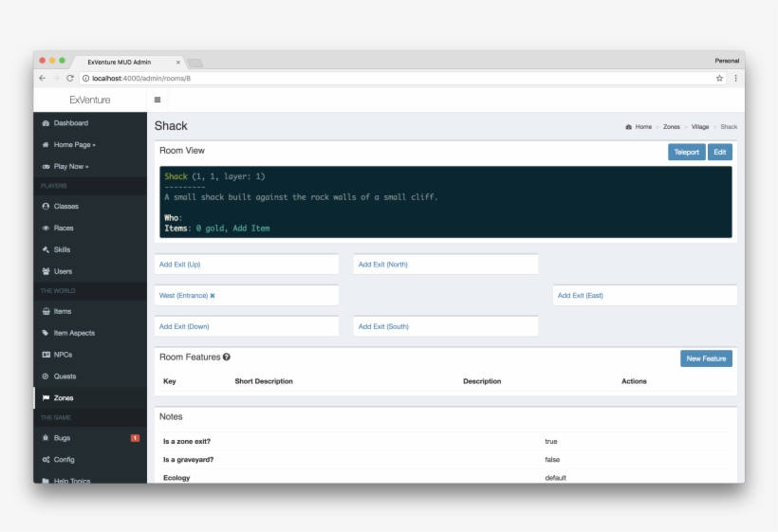Click the Teleport button

pos(686,153)
